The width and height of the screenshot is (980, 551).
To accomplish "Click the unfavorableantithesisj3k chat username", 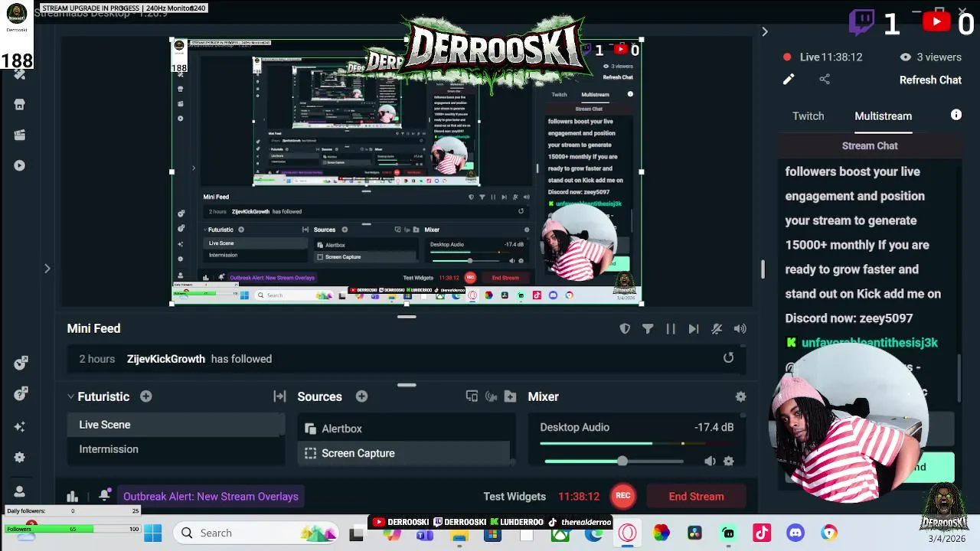I will [869, 343].
